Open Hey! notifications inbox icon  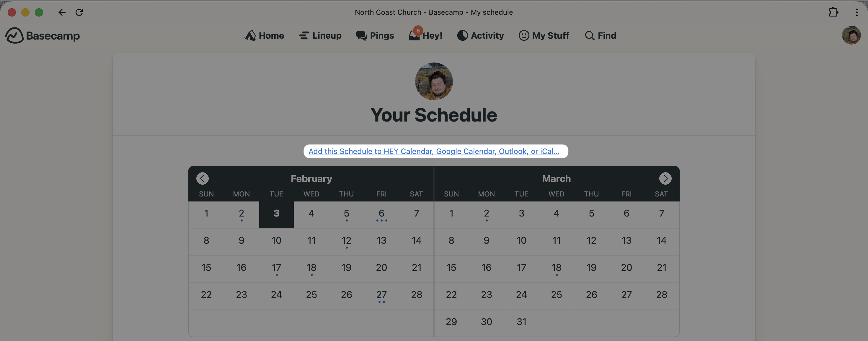point(415,35)
